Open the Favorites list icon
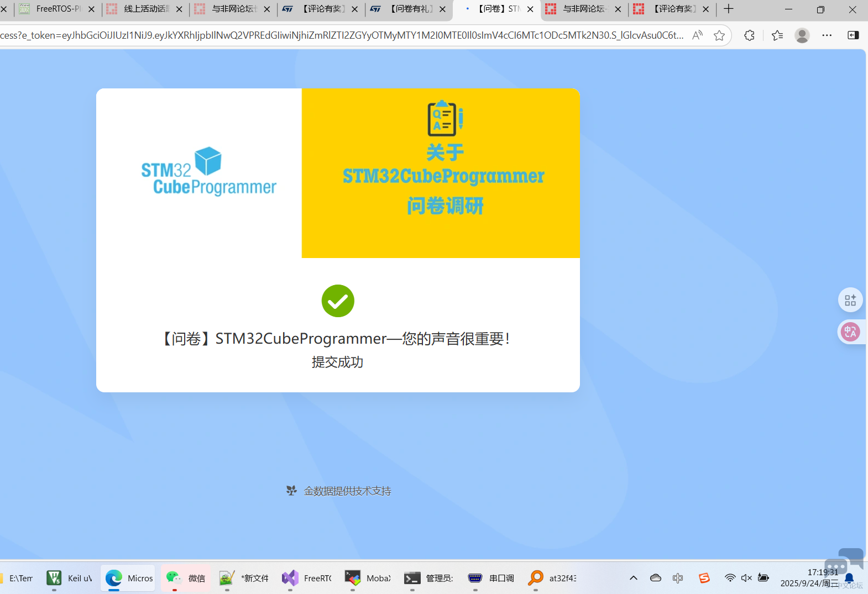868x594 pixels. click(x=777, y=35)
